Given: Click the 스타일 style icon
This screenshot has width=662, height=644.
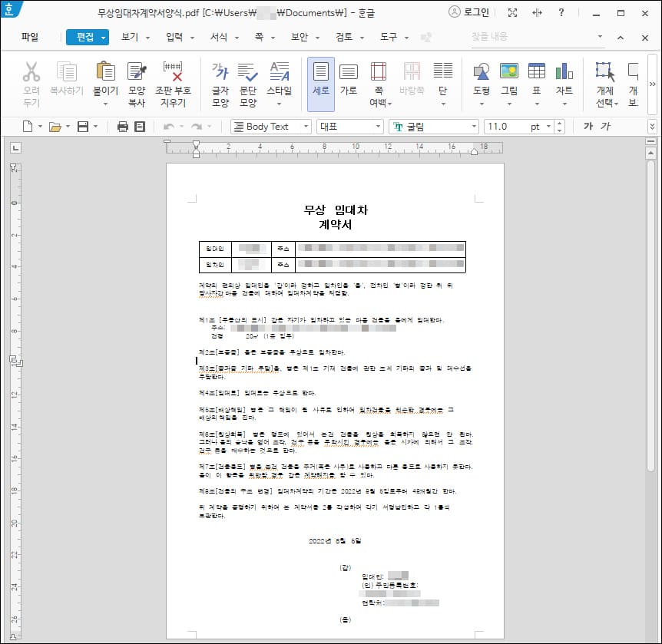Looking at the screenshot, I should 280,71.
